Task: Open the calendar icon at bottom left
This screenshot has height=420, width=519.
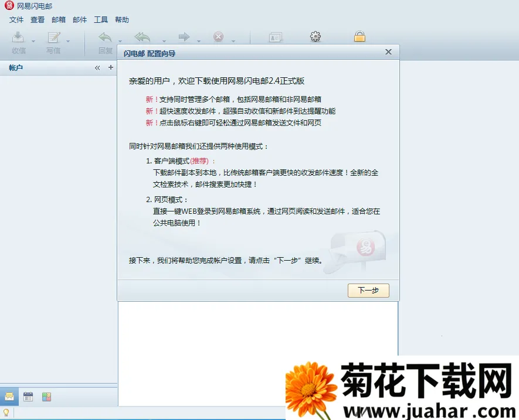Action: click(x=28, y=397)
